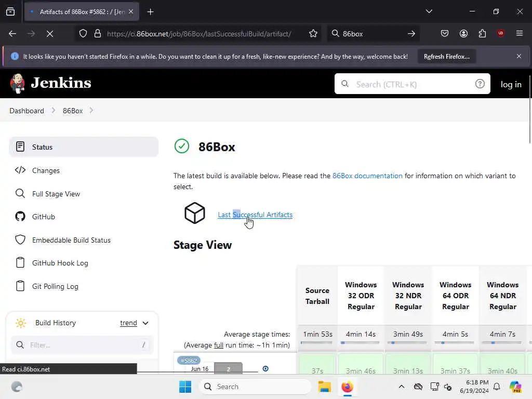This screenshot has height=399, width=532.
Task: Open the Copilot icon in taskbar
Action: pyautogui.click(x=515, y=387)
